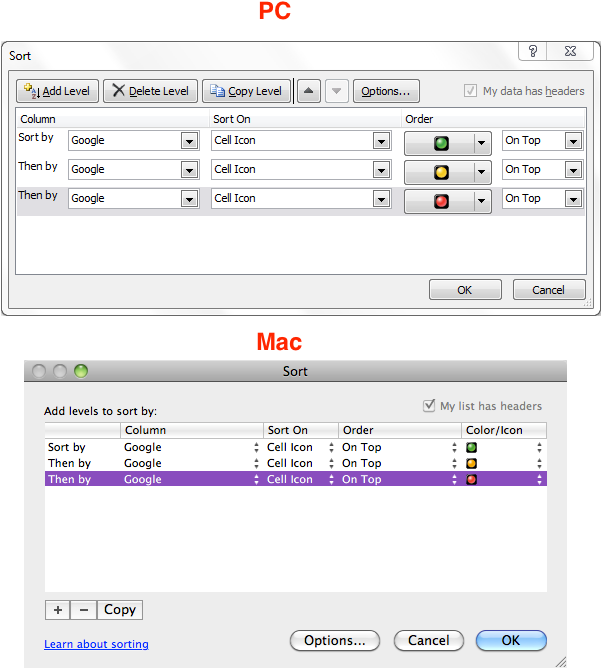Image resolution: width=601 pixels, height=668 pixels.
Task: Click the green traffic light icon in the Mac list
Action: coord(472,447)
